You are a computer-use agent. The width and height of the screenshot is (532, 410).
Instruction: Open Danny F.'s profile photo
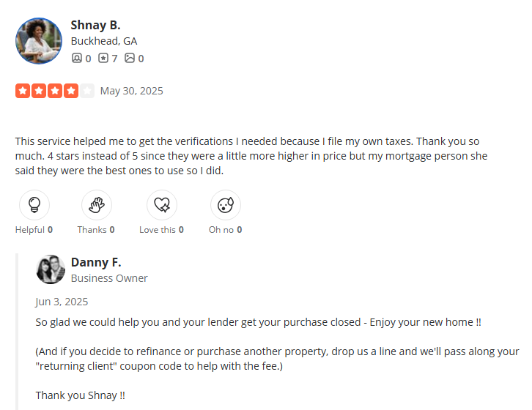51,269
